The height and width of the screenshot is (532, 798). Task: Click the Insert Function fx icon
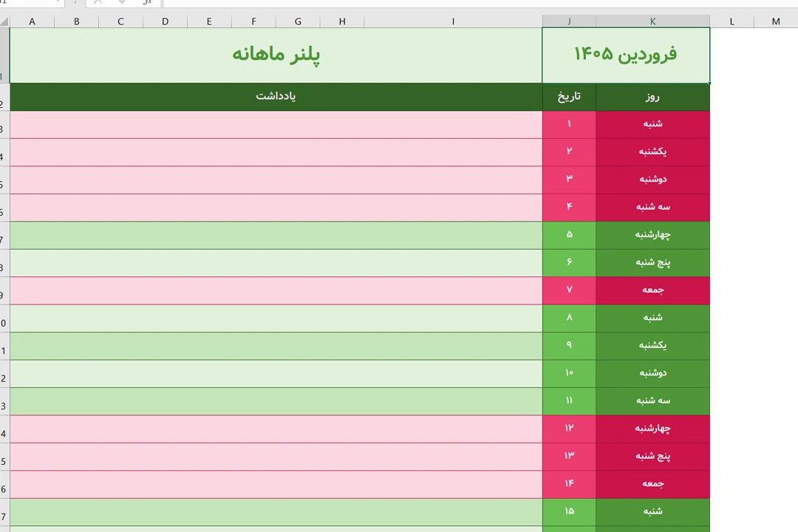click(148, 2)
